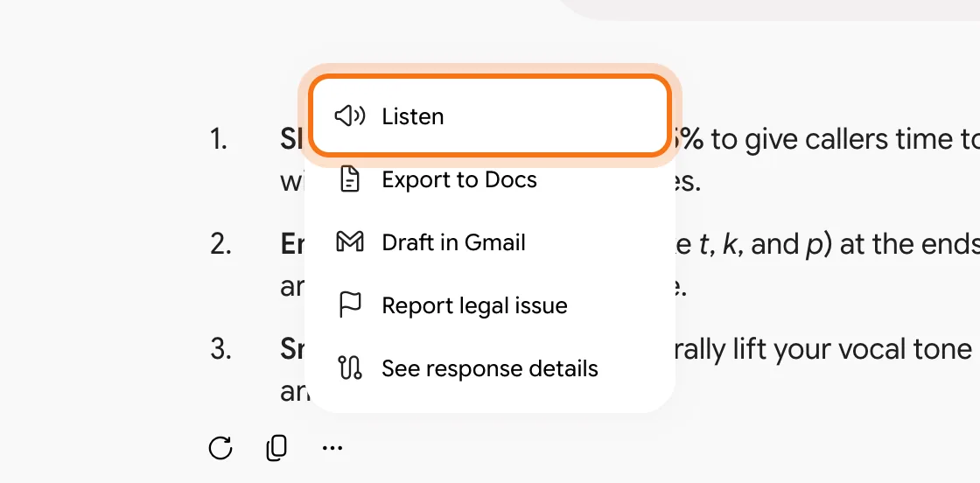Viewport: 980px width, 483px height.
Task: Copy response using the copy icon
Action: click(276, 448)
